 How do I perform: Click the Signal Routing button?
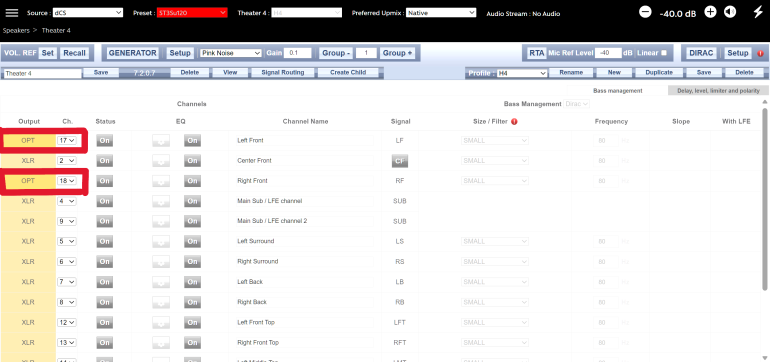283,73
